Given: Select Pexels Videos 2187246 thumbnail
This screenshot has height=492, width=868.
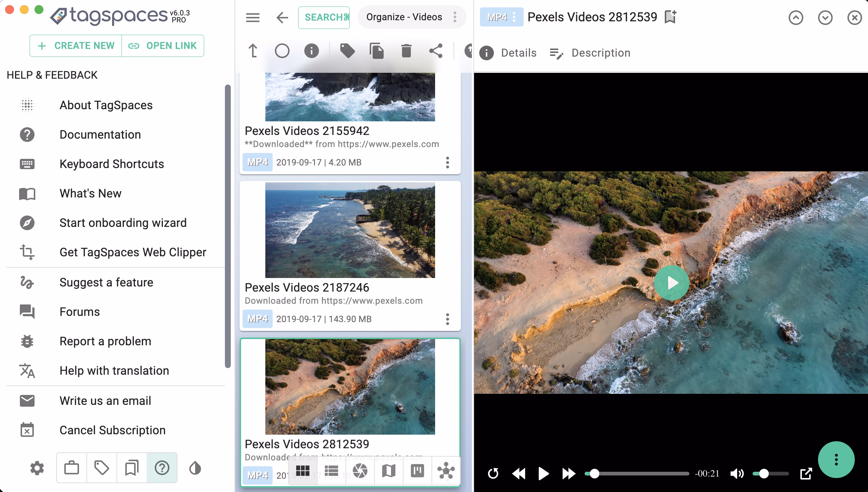Looking at the screenshot, I should coord(350,230).
